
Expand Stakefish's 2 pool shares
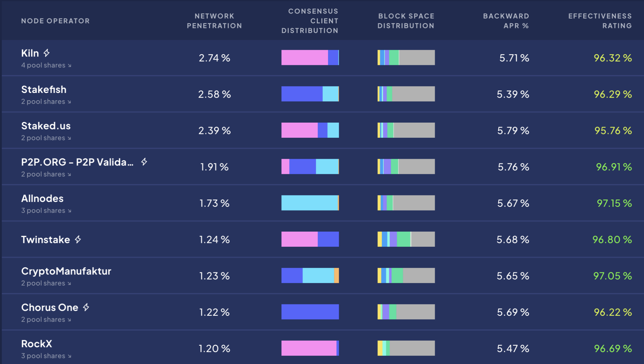point(46,101)
